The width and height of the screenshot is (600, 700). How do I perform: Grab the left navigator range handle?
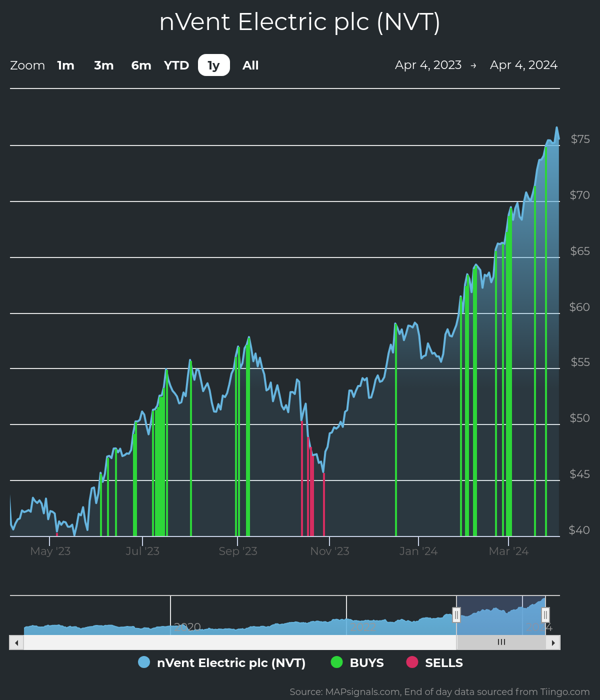456,614
